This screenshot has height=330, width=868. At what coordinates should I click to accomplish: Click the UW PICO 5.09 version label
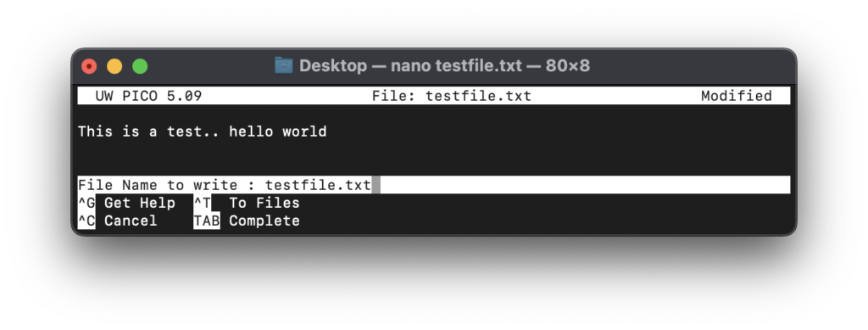(148, 97)
